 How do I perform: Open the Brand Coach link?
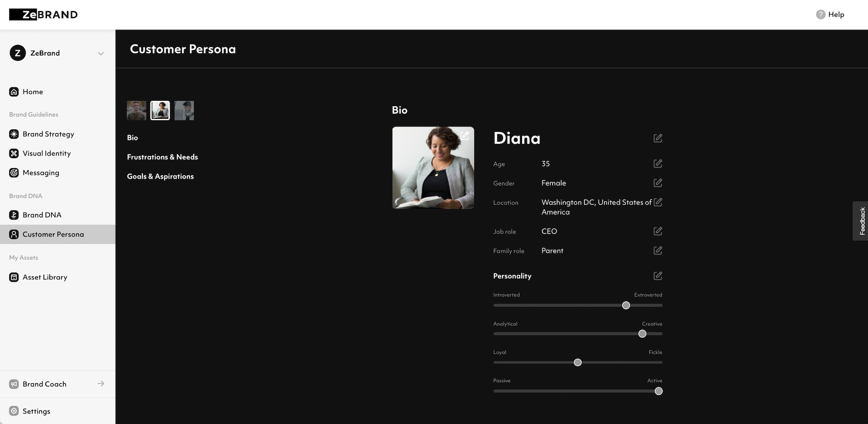pyautogui.click(x=44, y=384)
